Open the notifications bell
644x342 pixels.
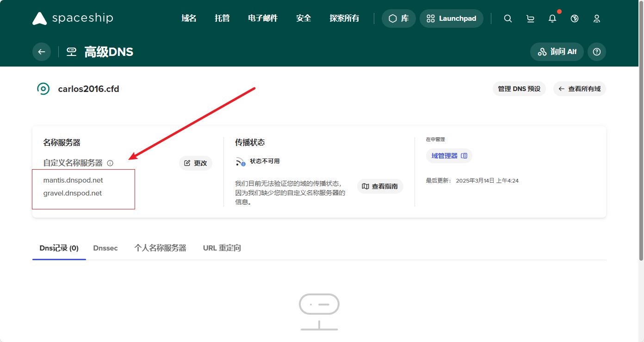(x=552, y=18)
